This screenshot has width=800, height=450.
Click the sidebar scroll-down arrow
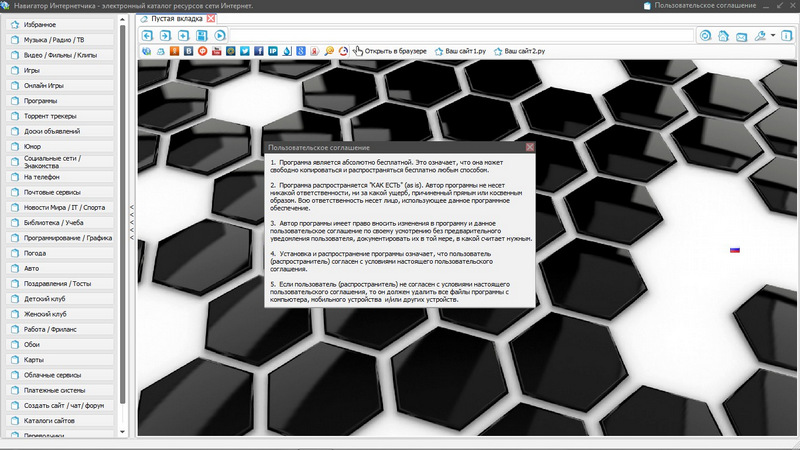click(x=122, y=432)
